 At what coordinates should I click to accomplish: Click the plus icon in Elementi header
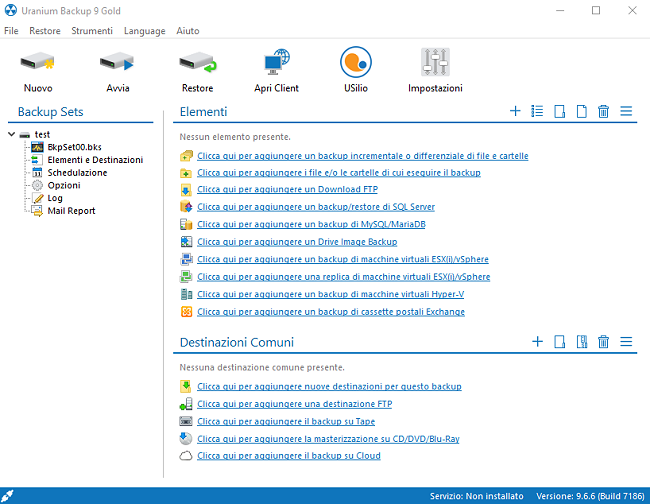pos(515,111)
